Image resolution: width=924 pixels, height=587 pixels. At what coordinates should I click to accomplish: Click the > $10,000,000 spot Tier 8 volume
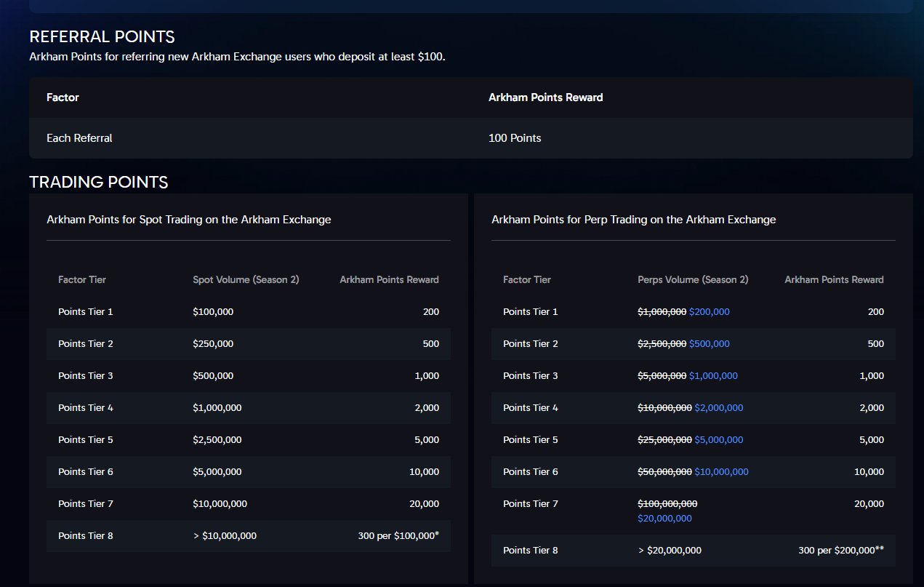pos(225,536)
